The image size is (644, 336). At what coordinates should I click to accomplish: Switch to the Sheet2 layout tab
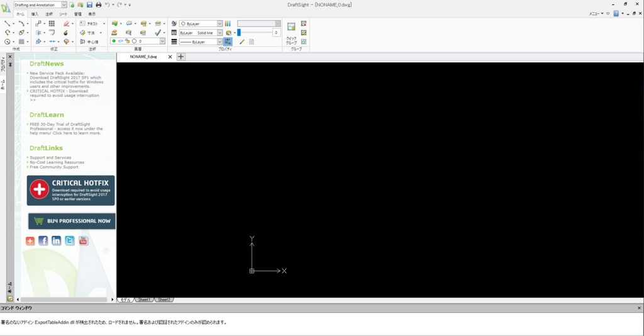coord(164,300)
